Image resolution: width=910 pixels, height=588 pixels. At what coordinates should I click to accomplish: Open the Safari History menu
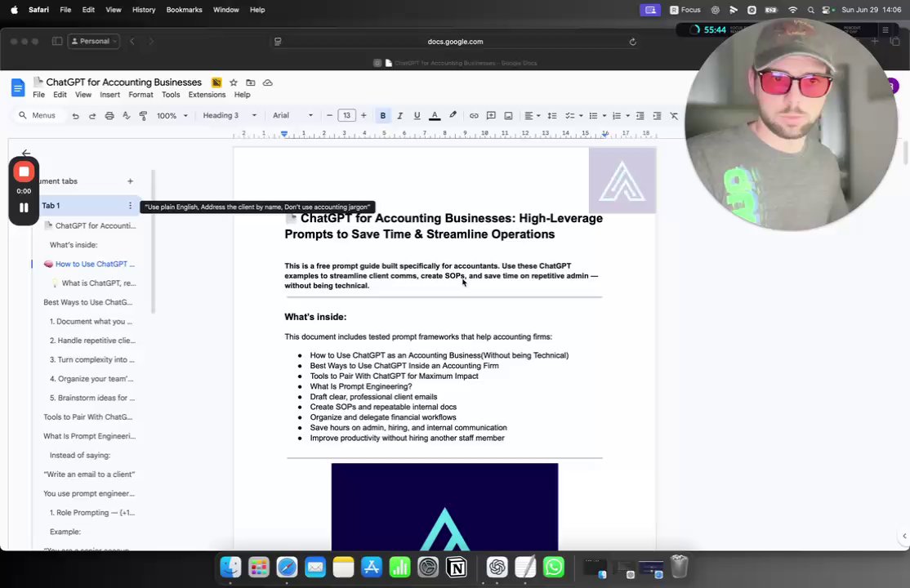(143, 10)
